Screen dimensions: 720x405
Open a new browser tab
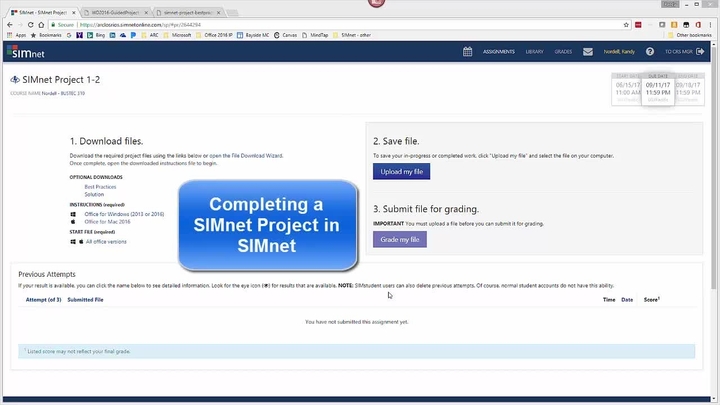(x=232, y=12)
